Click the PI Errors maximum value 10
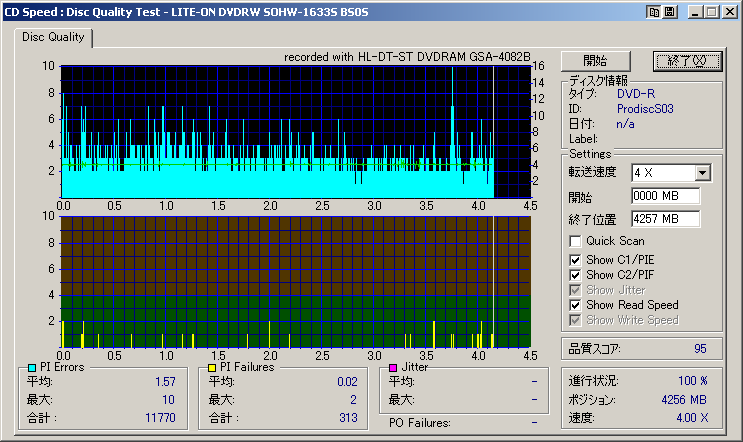Viewport: 743px width, 442px height. coord(168,400)
